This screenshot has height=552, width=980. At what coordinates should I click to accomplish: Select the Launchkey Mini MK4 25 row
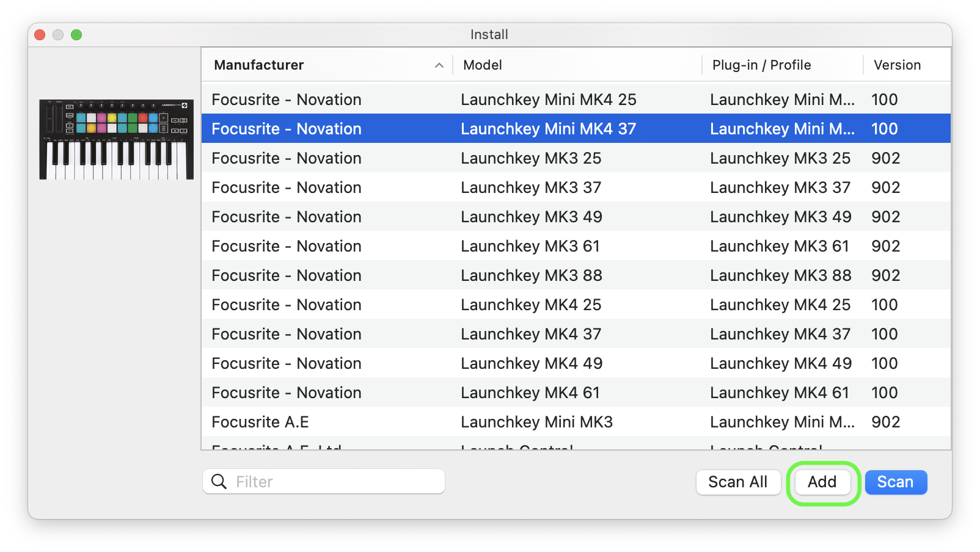[576, 99]
